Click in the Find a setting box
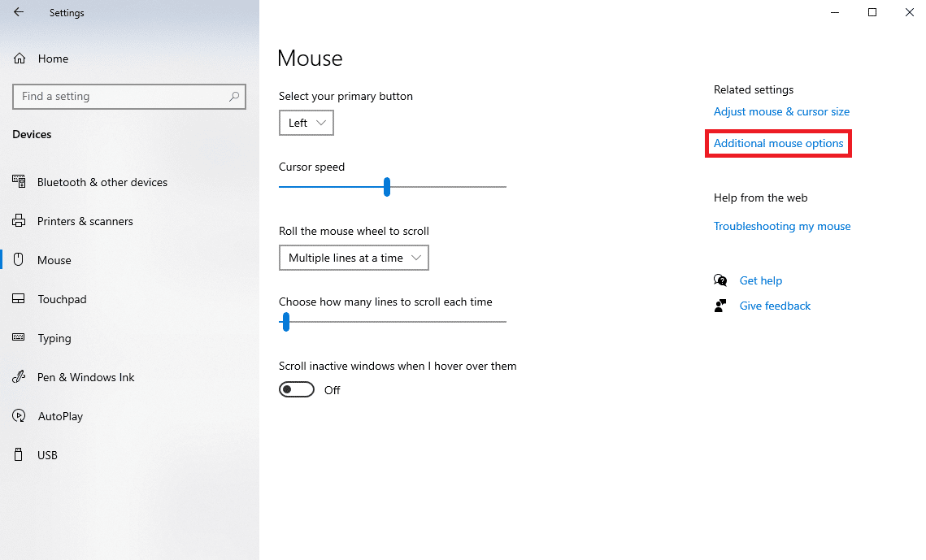Viewport: 926px width, 560px height. click(x=128, y=96)
